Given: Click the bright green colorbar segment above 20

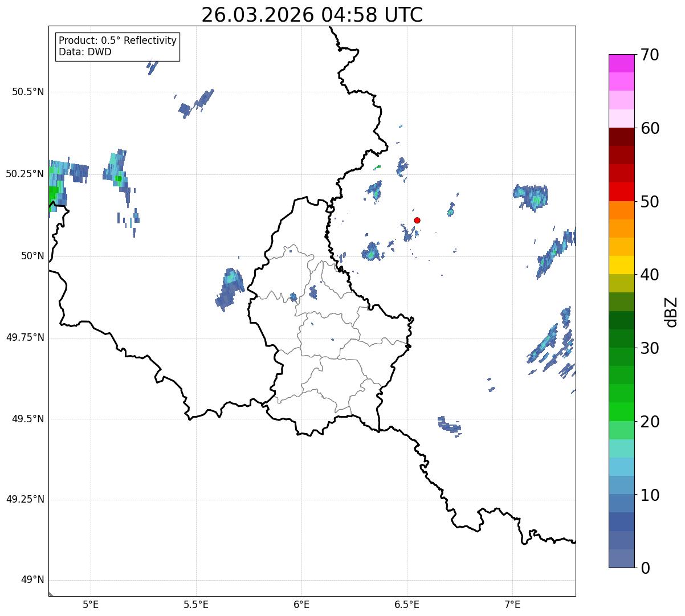Looking at the screenshot, I should click(621, 411).
